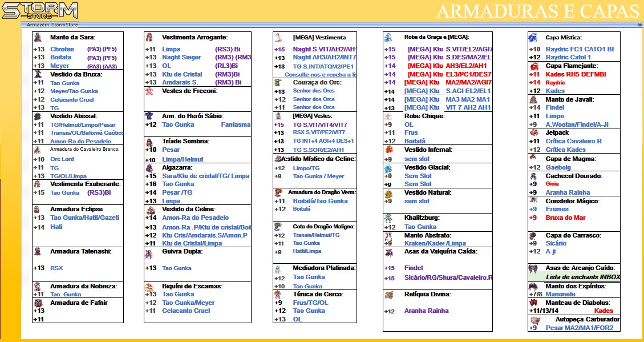The image size is (644, 342).
Task: Click the Frus/TG/OL entry
Action: tap(310, 303)
